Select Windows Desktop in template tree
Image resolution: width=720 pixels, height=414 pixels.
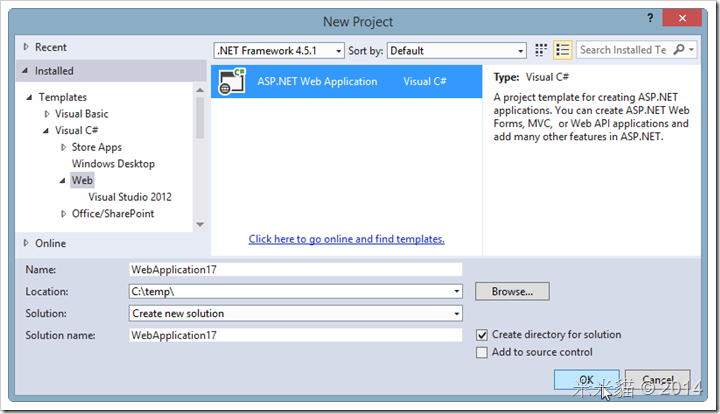coord(113,164)
